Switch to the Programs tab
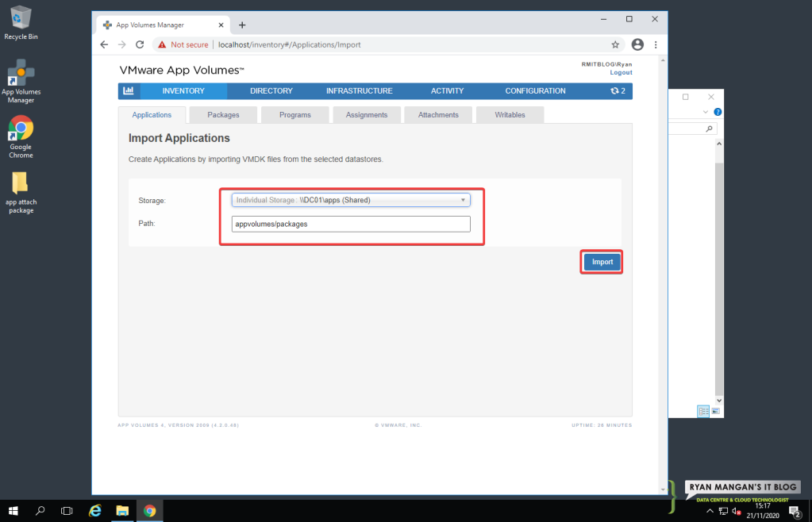The width and height of the screenshot is (812, 522). click(x=295, y=115)
